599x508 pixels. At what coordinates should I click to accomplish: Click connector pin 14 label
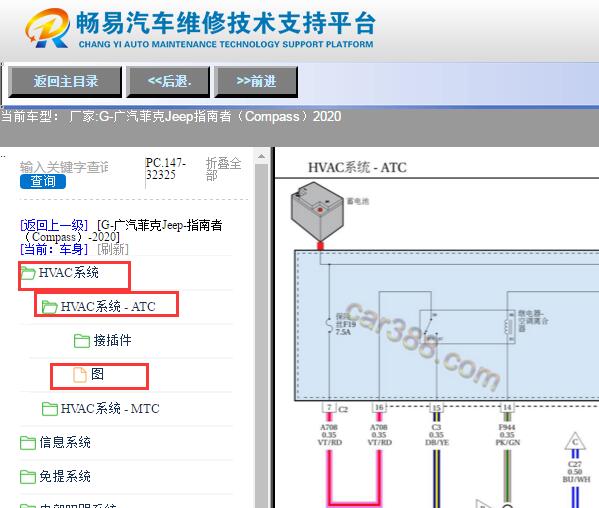tap(507, 408)
